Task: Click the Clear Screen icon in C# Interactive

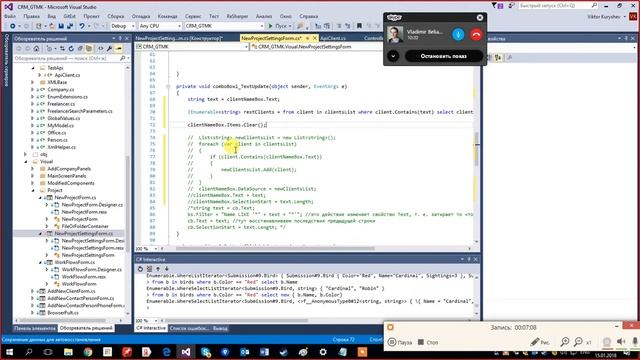Action: pyautogui.click(x=149, y=269)
